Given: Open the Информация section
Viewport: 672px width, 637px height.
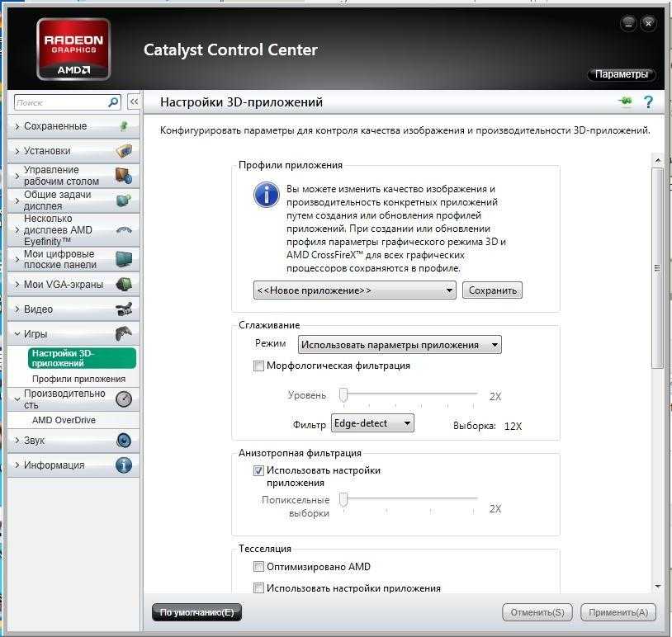Looking at the screenshot, I should [73, 465].
